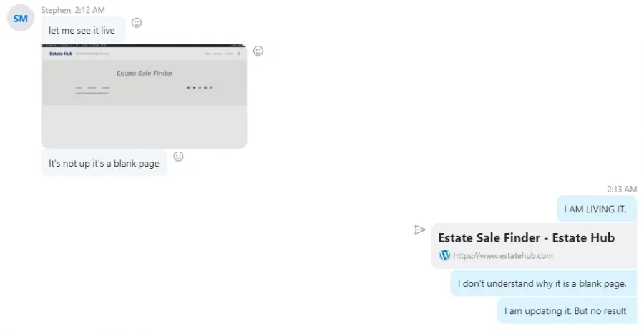The width and height of the screenshot is (644, 334).
Task: Select the "It's not up it's a blank page" message
Action: pos(104,163)
